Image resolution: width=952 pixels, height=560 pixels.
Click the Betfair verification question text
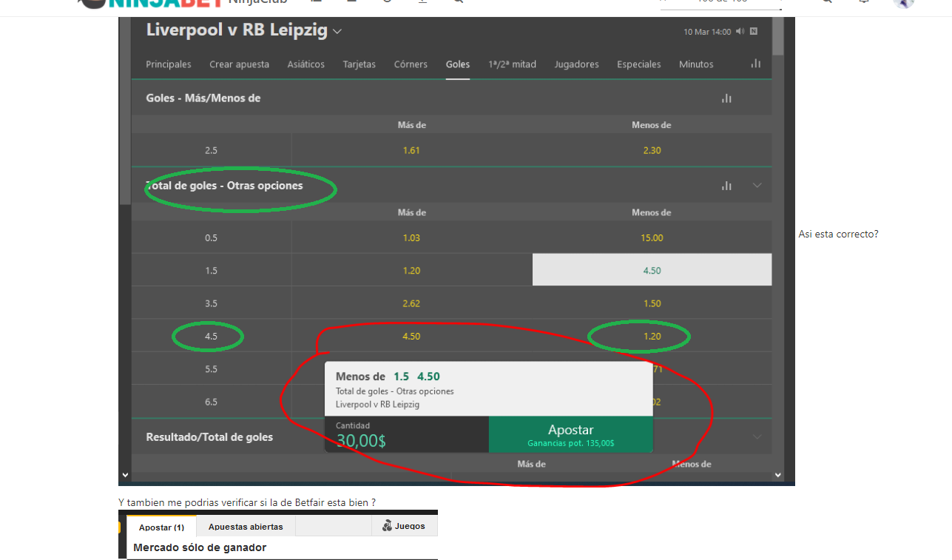[x=247, y=503]
